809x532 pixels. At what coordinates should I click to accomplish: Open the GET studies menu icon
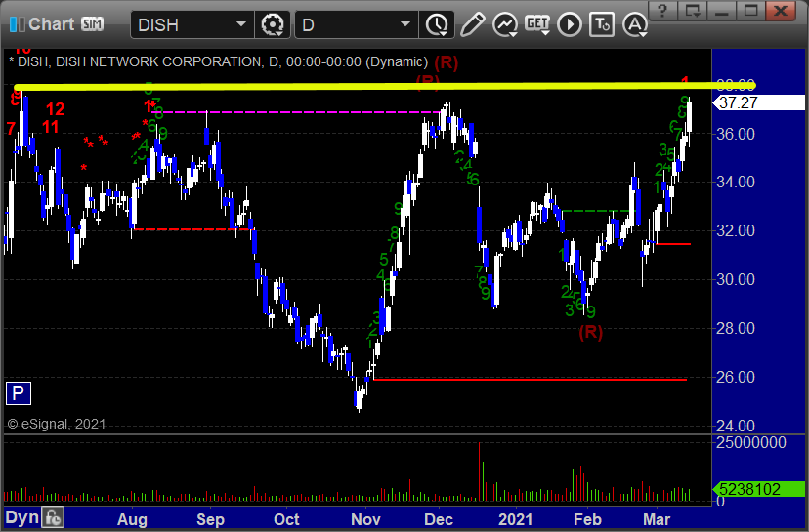(537, 24)
